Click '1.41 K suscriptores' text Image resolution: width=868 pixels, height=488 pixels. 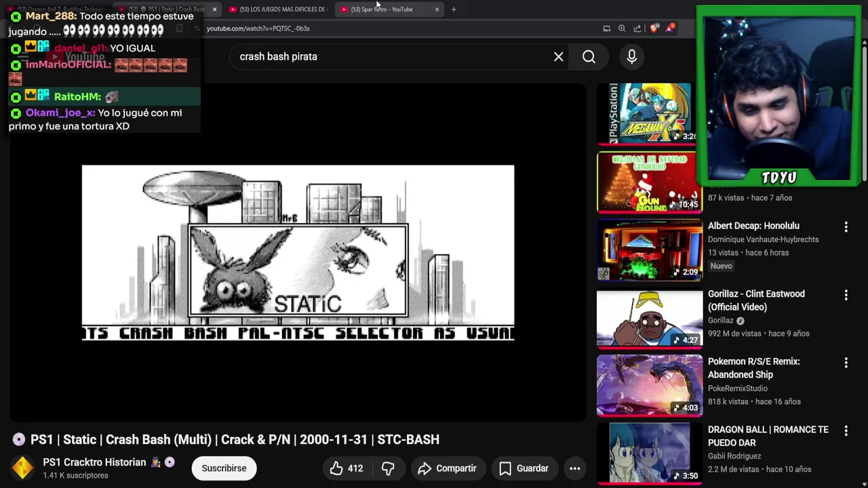click(x=75, y=476)
